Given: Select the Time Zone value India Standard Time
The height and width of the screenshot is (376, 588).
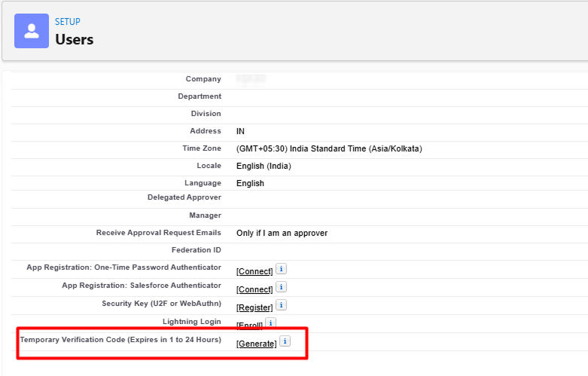Looking at the screenshot, I should (329, 148).
